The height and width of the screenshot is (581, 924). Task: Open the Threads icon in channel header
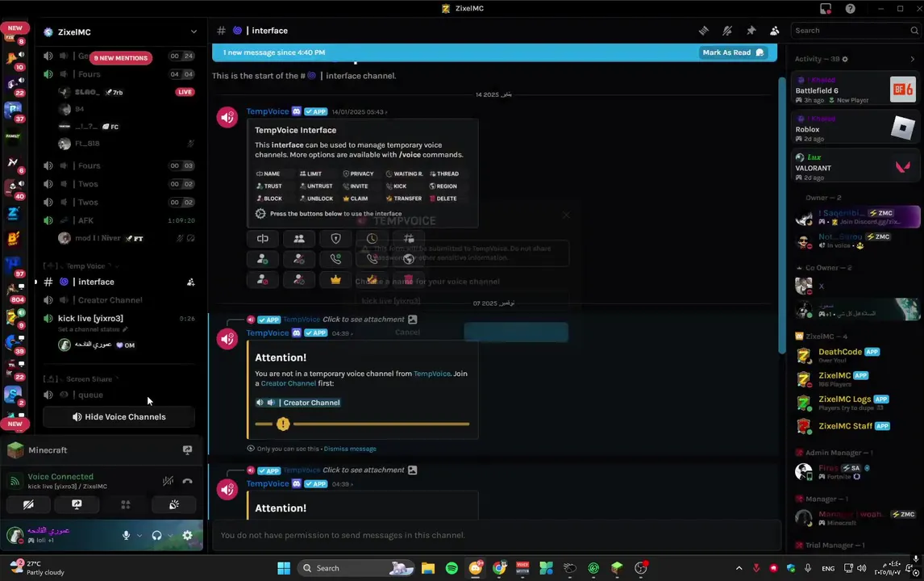click(x=704, y=31)
